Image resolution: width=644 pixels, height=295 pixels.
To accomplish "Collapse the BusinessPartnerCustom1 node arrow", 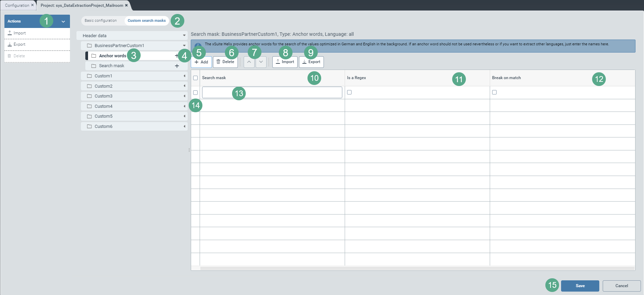I will (184, 45).
